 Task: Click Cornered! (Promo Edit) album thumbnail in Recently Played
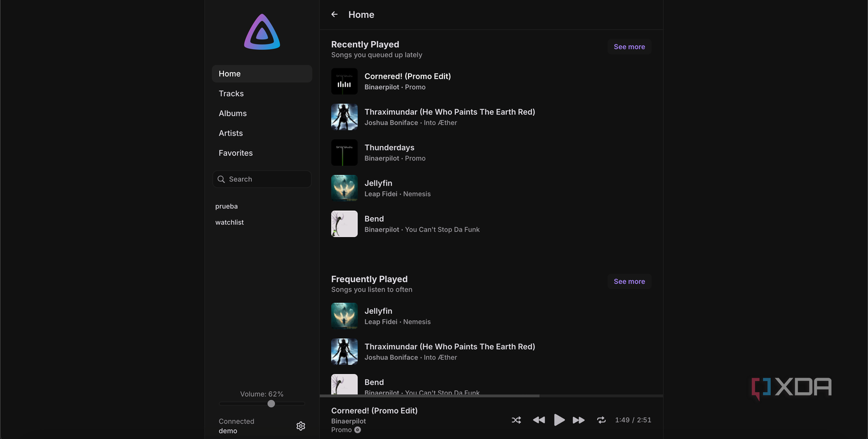coord(344,82)
